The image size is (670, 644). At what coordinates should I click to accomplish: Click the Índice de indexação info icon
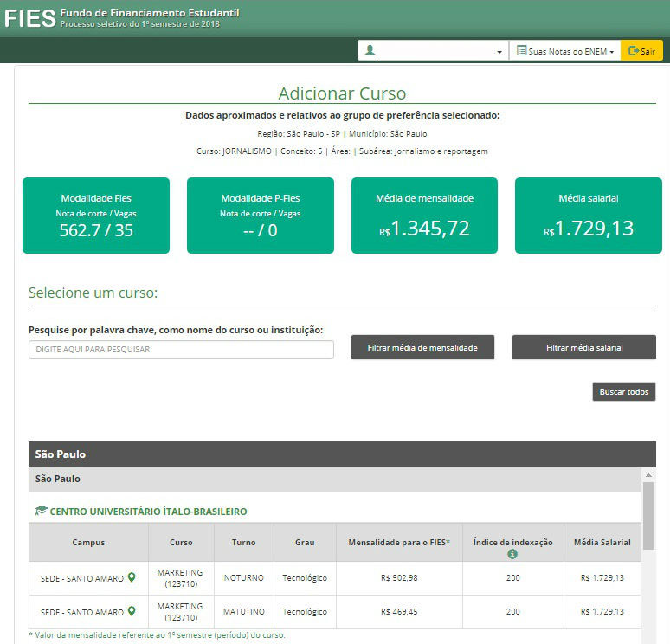pos(512,554)
